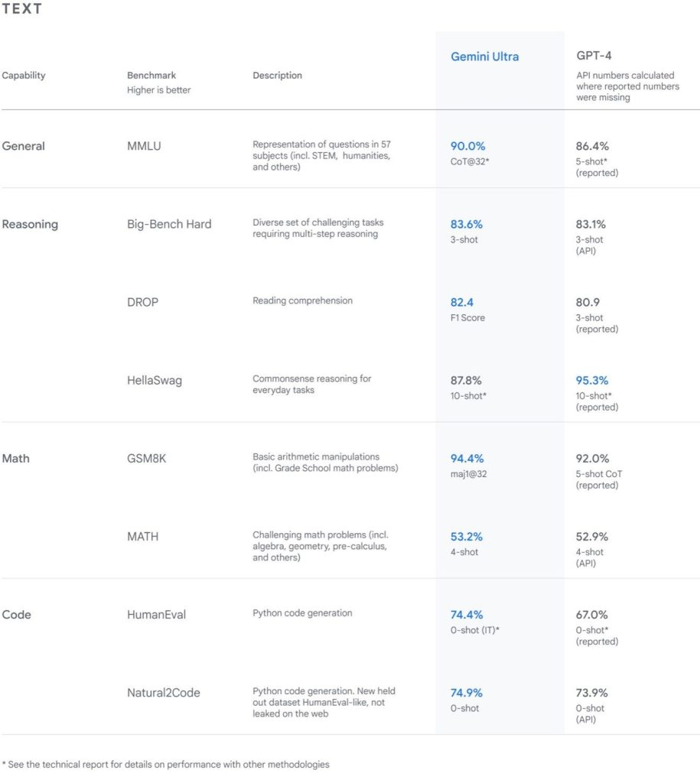Select the Reasoning capability label
Image resolution: width=700 pixels, height=783 pixels.
click(30, 224)
